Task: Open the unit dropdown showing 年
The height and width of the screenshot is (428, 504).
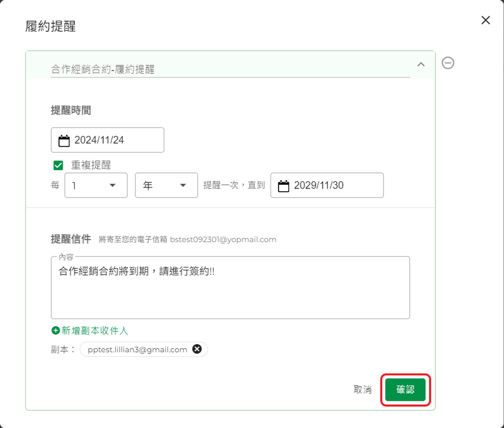Action: (x=166, y=185)
